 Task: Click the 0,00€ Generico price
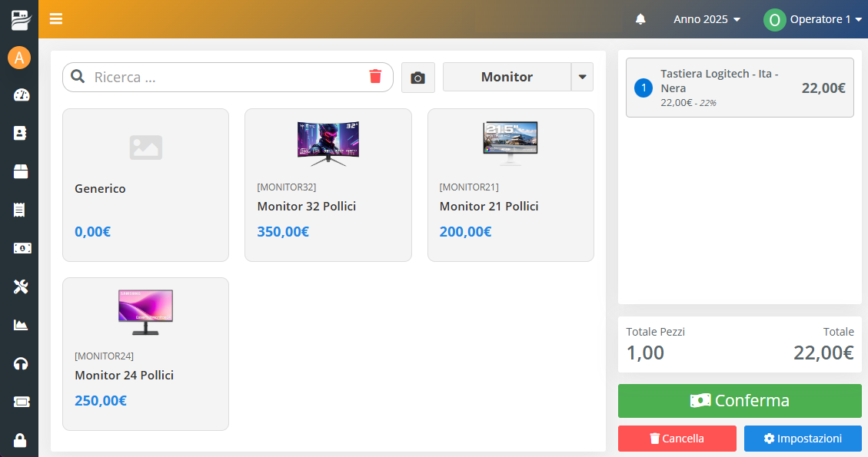pyautogui.click(x=92, y=232)
